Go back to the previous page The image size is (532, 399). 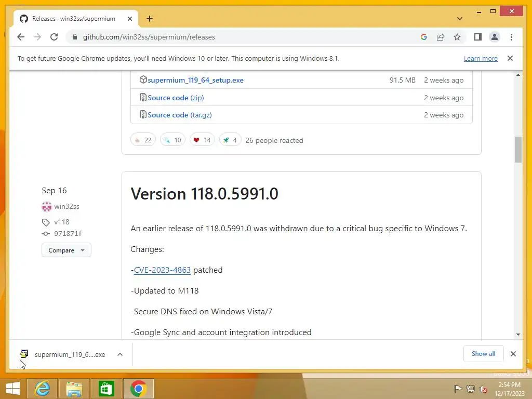point(21,37)
